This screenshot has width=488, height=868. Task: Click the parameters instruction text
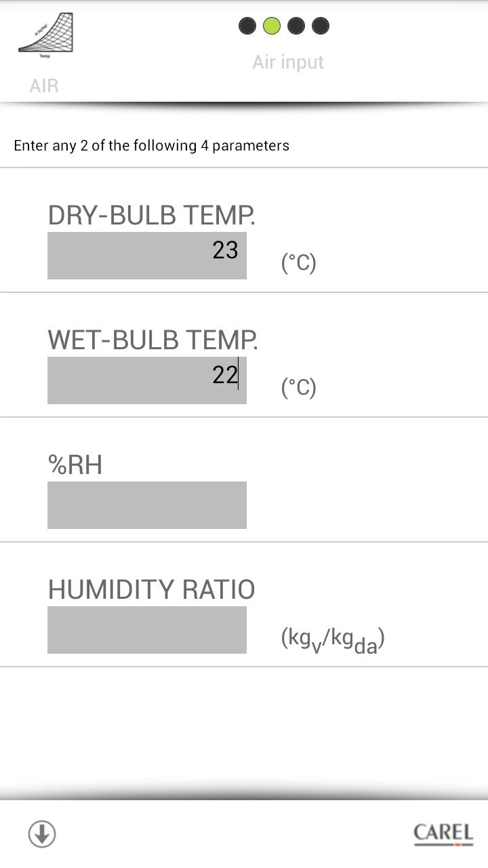pyautogui.click(x=150, y=145)
